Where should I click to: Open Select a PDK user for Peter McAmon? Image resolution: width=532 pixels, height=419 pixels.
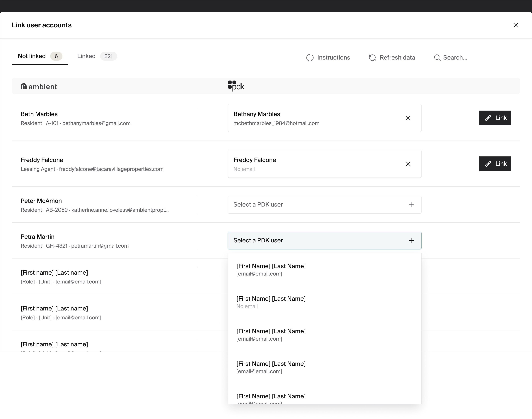pos(324,205)
